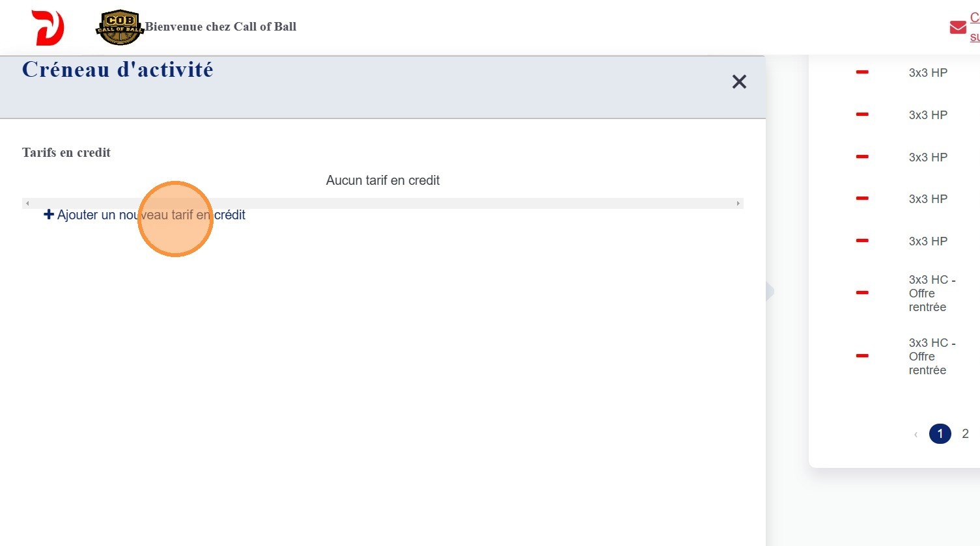
Task: Remove the first 3x3 HC - Offre rentrée
Action: click(x=862, y=293)
